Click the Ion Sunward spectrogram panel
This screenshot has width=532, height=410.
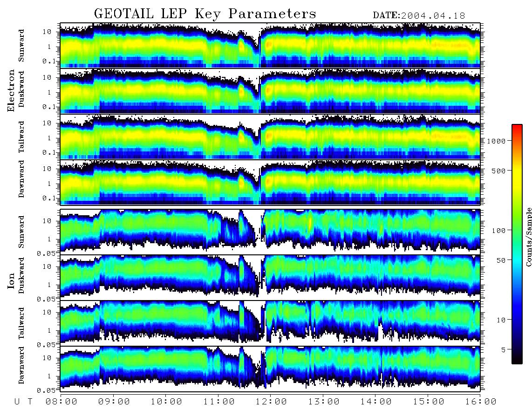point(270,232)
